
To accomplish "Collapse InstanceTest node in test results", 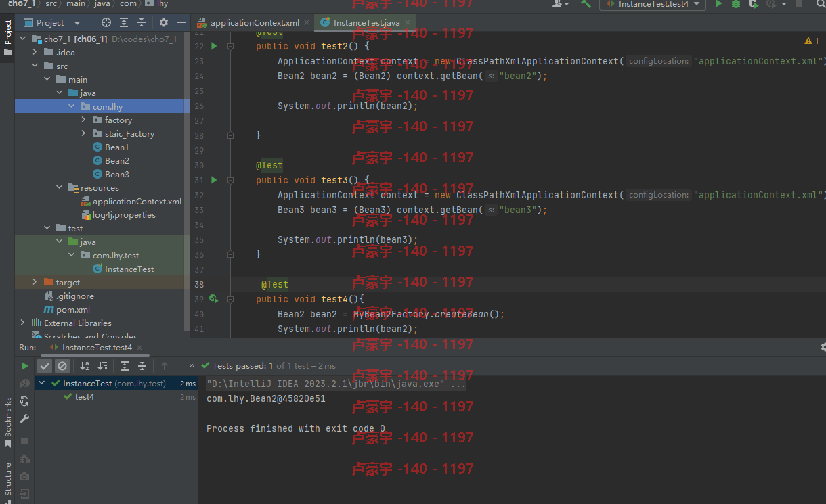I will [42, 383].
